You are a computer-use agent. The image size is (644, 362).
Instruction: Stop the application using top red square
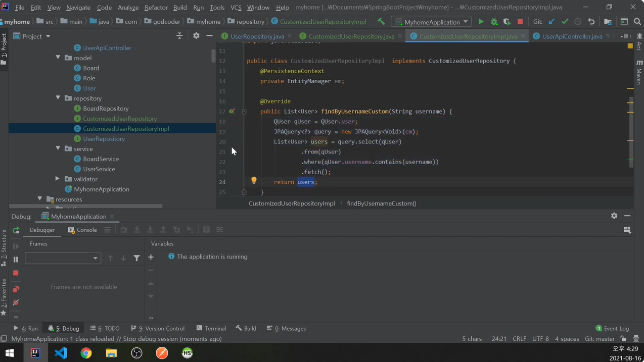tap(520, 22)
